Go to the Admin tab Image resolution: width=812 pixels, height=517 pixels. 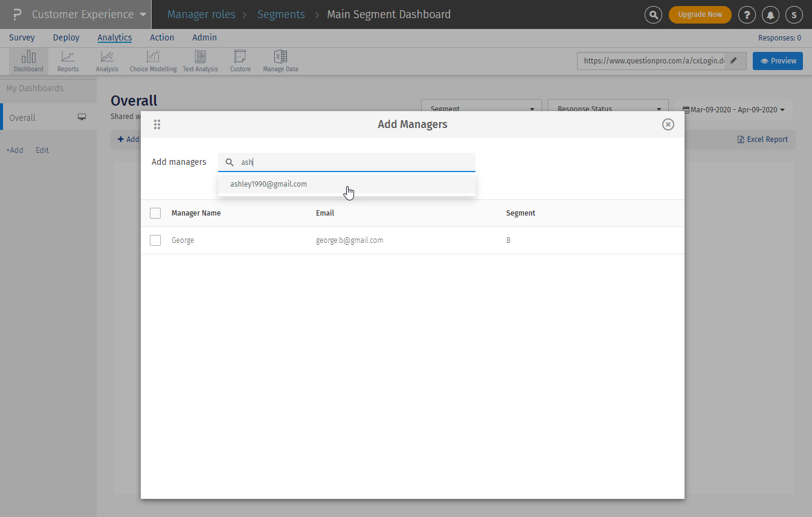(x=204, y=37)
